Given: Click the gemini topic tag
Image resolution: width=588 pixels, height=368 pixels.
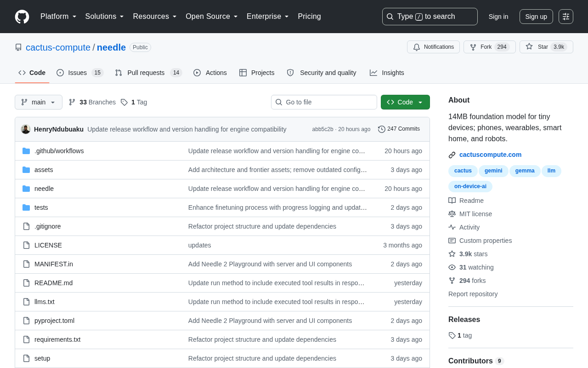Looking at the screenshot, I should pos(493,171).
